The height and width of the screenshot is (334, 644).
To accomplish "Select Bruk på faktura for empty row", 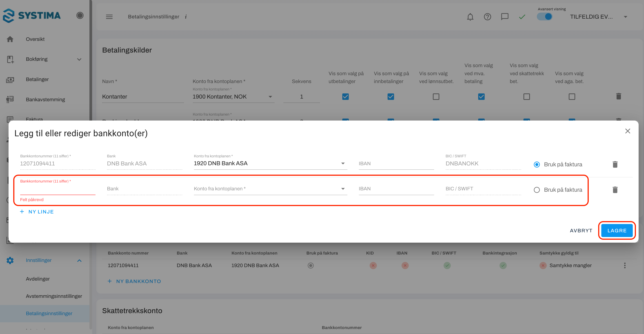I will 537,190.
